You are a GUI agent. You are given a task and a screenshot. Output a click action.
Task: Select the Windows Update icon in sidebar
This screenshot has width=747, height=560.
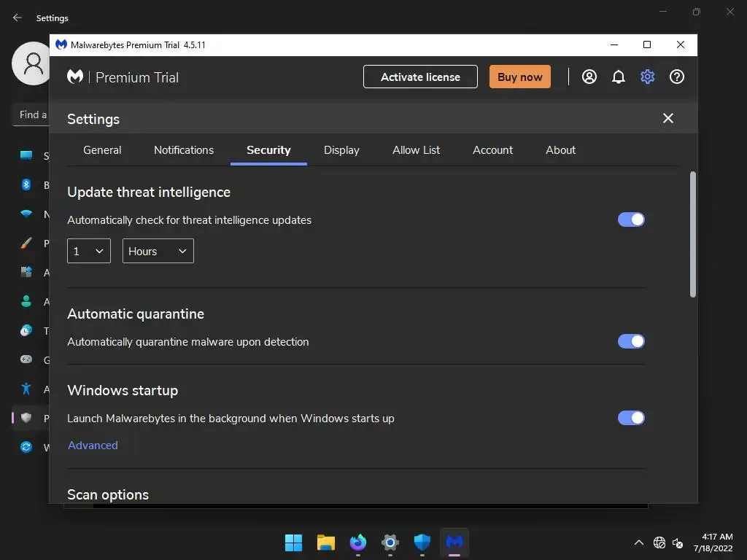(x=26, y=447)
